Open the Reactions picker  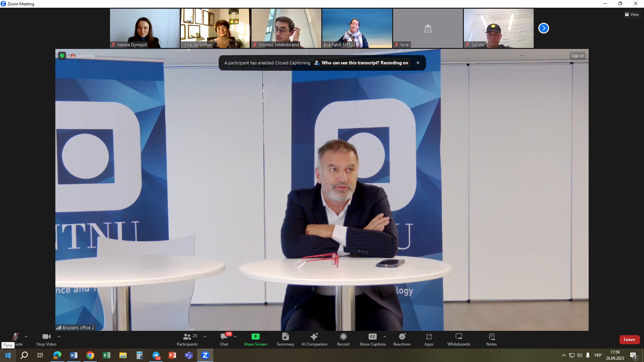[x=402, y=339]
